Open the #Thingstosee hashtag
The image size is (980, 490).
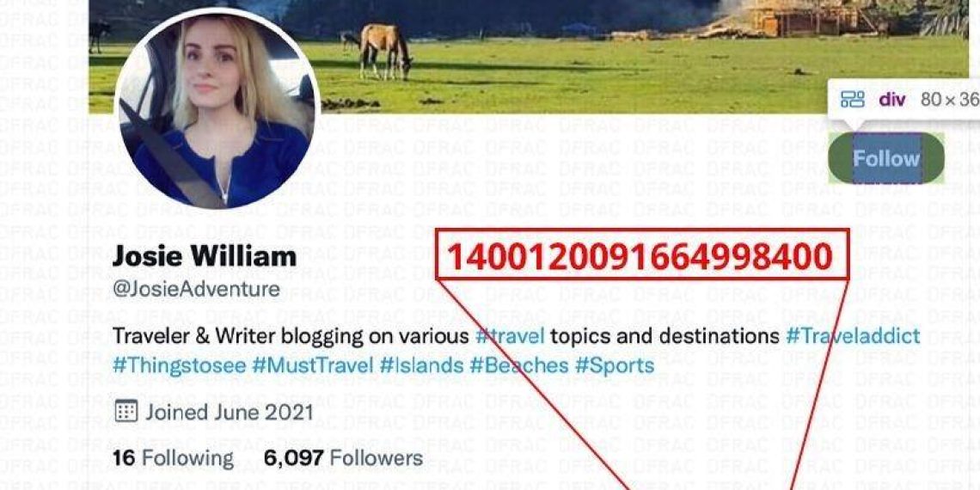click(x=180, y=365)
